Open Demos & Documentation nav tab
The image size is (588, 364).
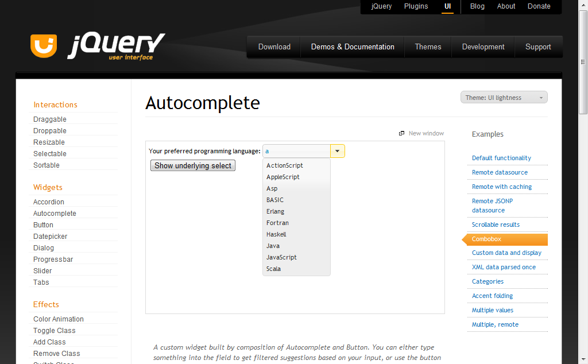pos(353,47)
